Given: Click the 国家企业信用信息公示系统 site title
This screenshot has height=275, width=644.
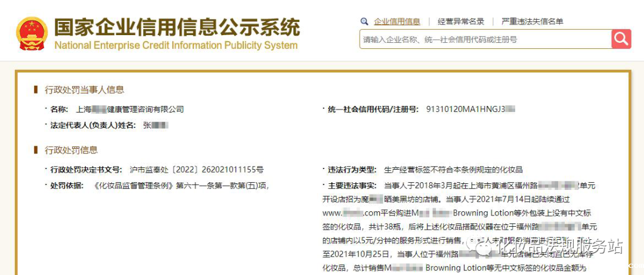Looking at the screenshot, I should (177, 27).
